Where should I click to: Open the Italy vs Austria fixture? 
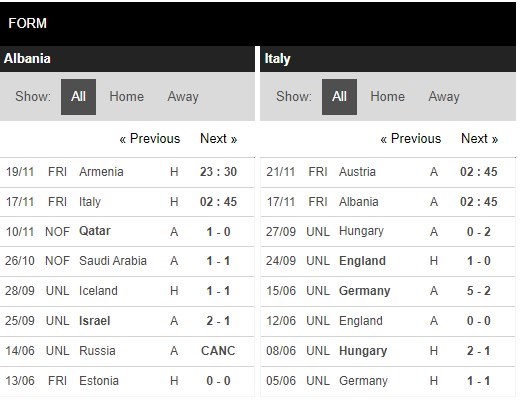click(x=388, y=172)
